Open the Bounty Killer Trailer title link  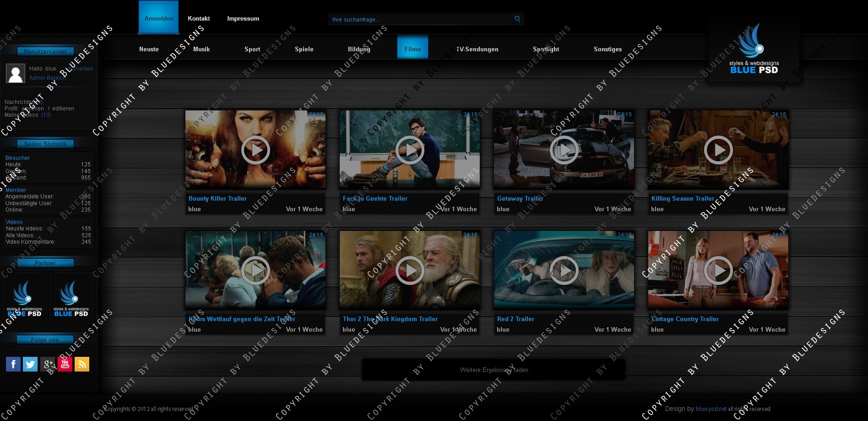217,198
